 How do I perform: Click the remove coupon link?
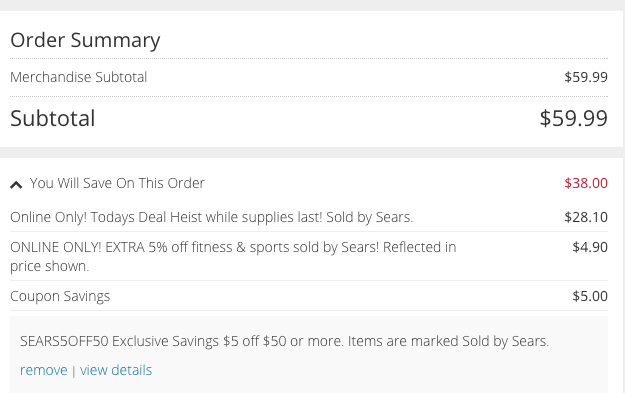pos(43,370)
